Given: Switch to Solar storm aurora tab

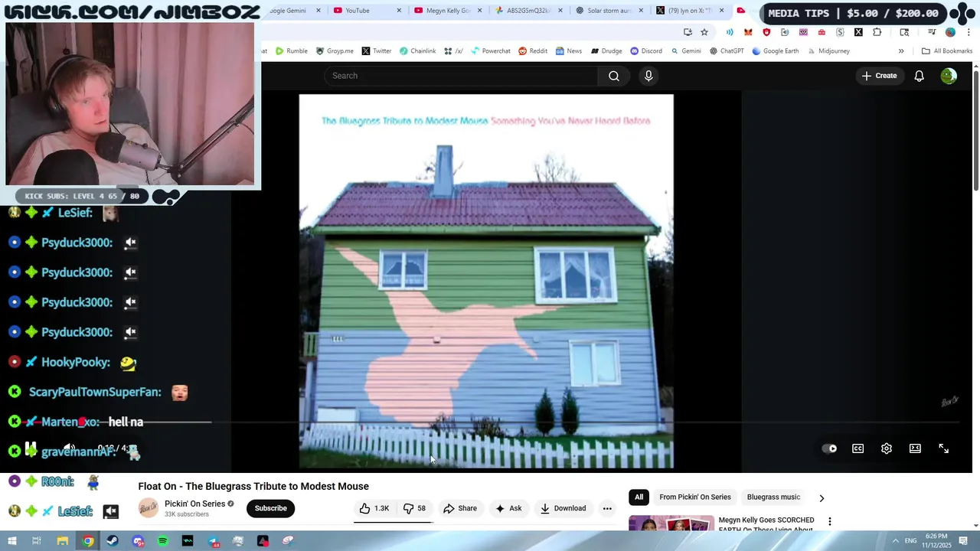Looking at the screenshot, I should point(608,11).
